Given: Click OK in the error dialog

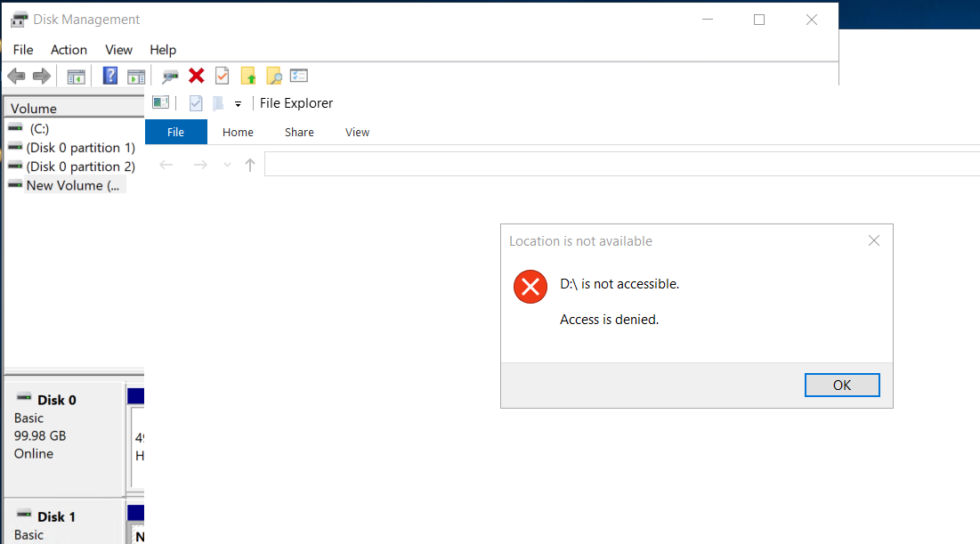Looking at the screenshot, I should point(842,386).
